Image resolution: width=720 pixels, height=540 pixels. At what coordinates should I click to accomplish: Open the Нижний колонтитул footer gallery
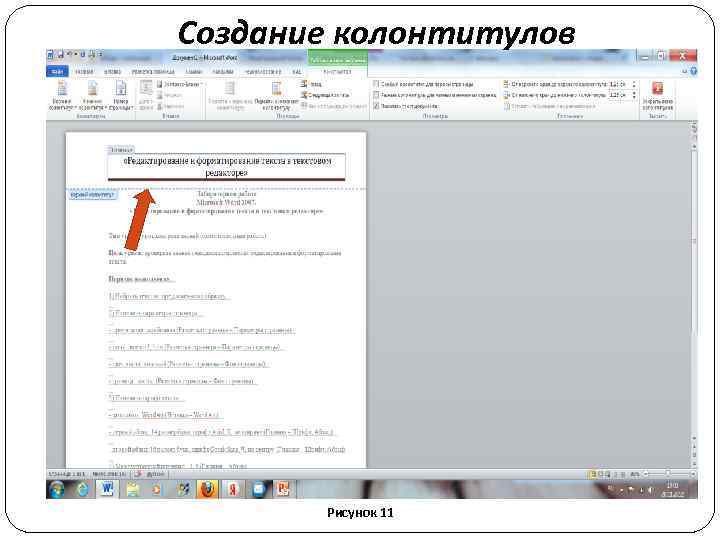[92, 96]
